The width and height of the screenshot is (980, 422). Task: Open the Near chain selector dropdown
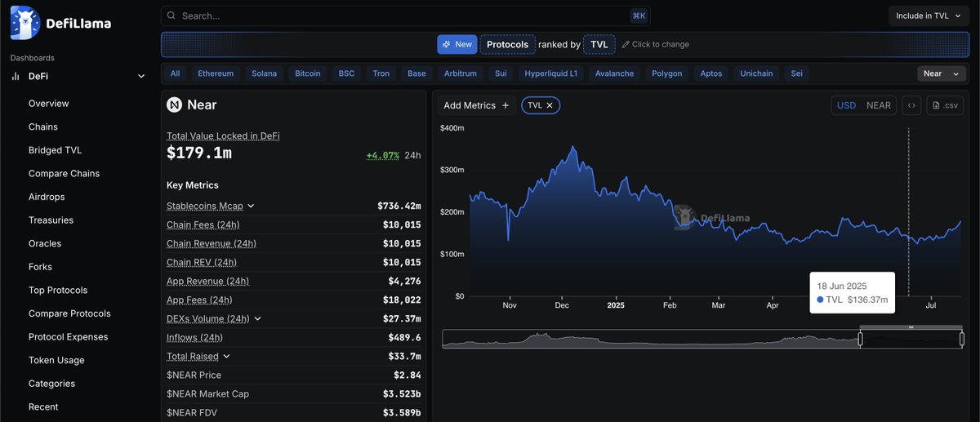[941, 73]
